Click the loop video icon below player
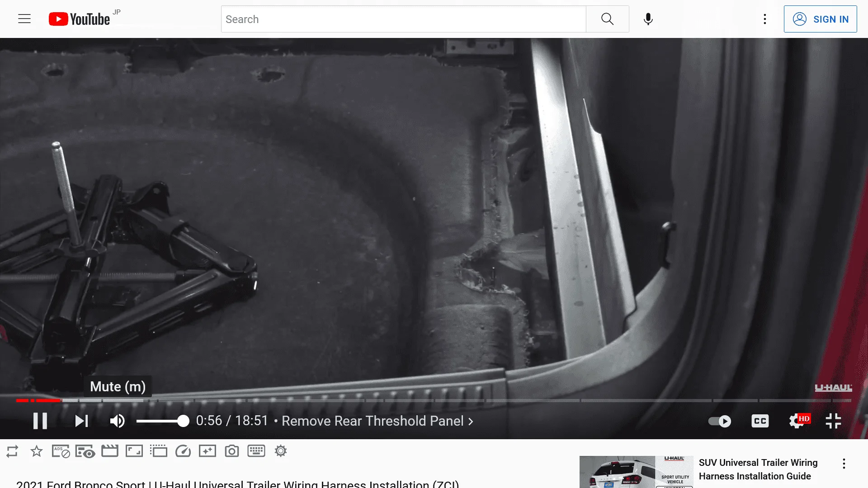 click(x=12, y=451)
